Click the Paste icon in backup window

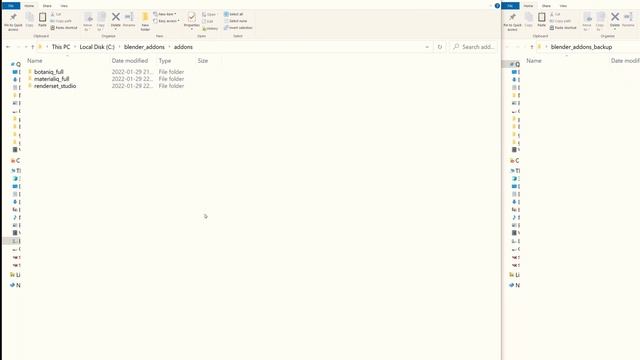(542, 20)
